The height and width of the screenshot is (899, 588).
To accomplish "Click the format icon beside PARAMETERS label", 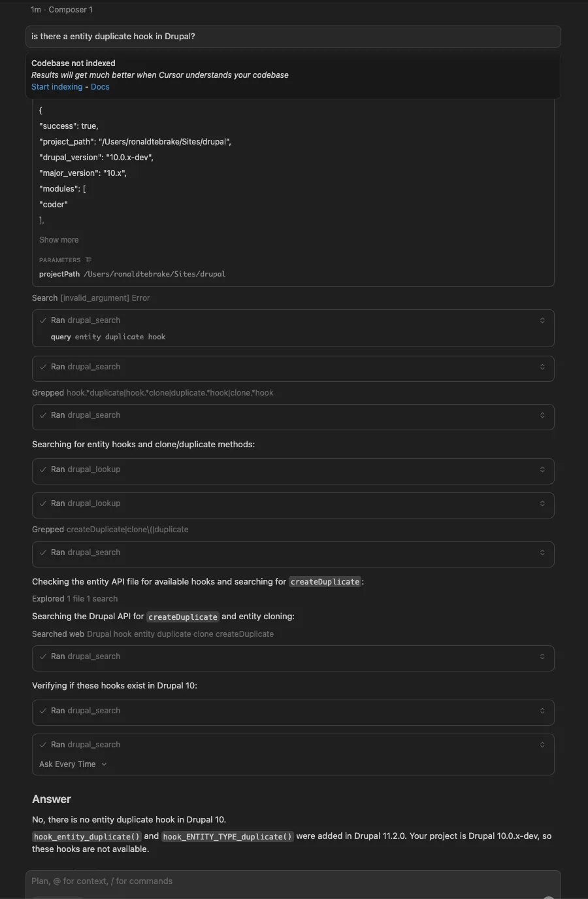I will 88,260.
